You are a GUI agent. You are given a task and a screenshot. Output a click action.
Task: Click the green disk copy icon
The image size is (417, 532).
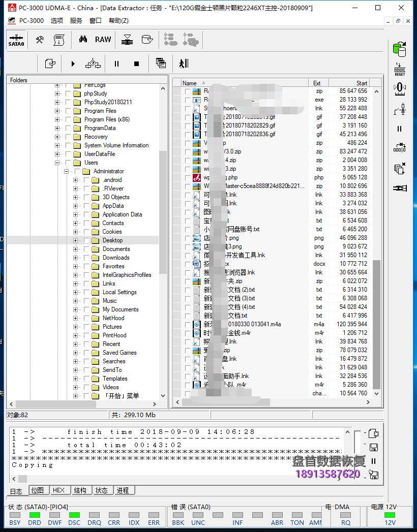pyautogui.click(x=399, y=49)
